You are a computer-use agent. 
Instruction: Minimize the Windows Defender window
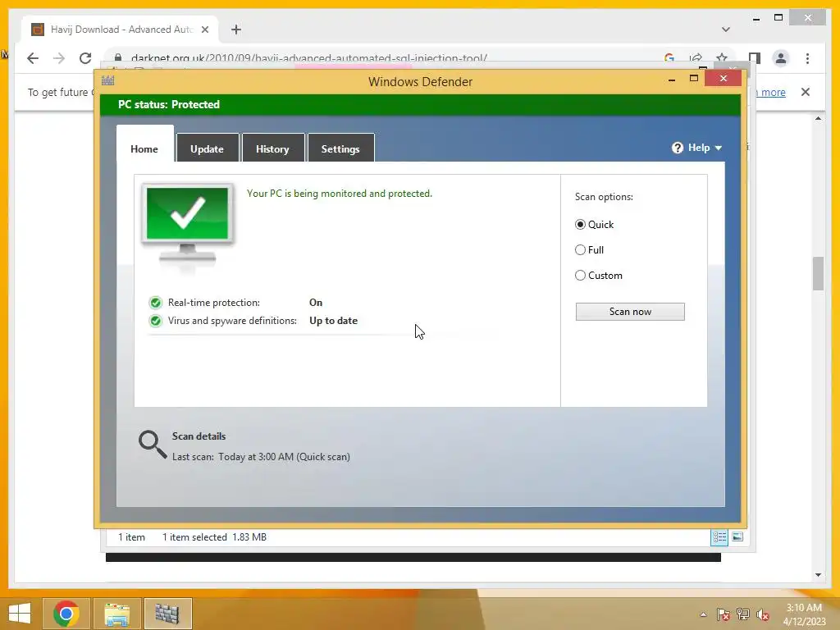(x=672, y=80)
